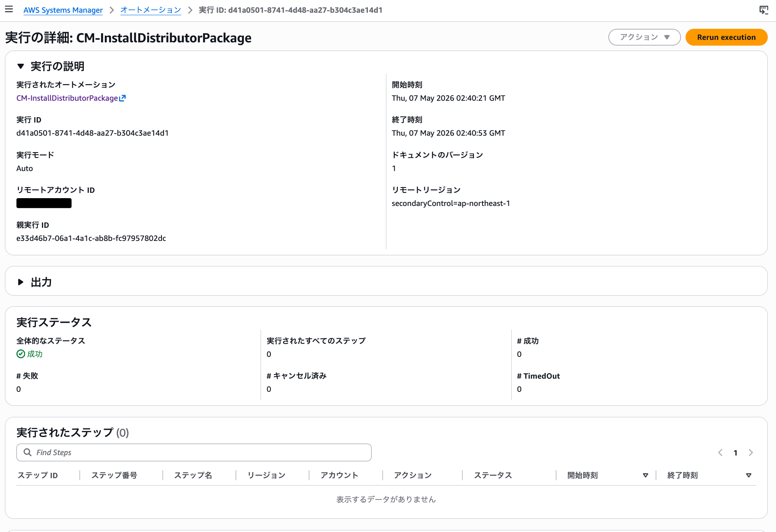Viewport: 776px width, 532px height.
Task: Open the アクション dropdown
Action: (644, 37)
